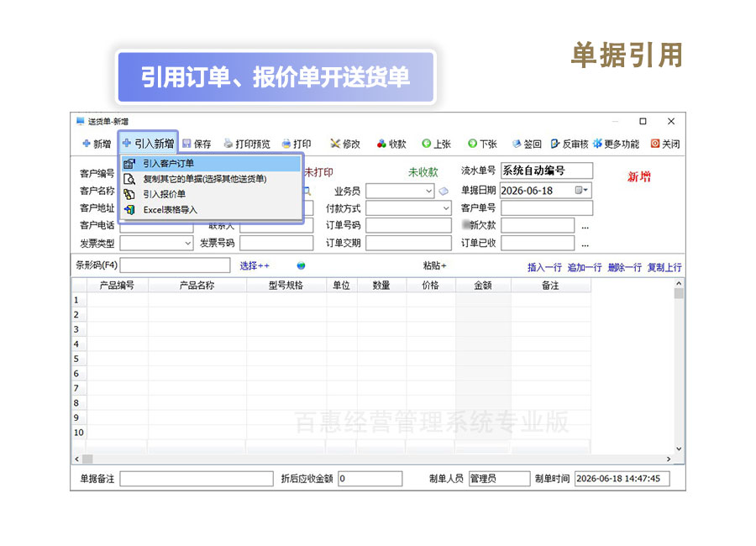Image resolution: width=756 pixels, height=546 pixels.
Task: Click the grid scroll up arrow
Action: (679, 284)
